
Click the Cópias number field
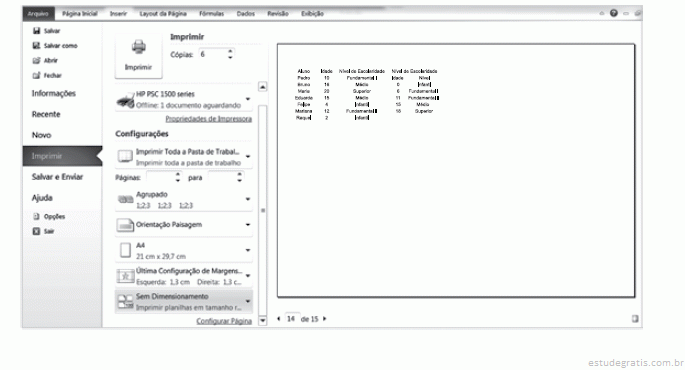pyautogui.click(x=212, y=54)
